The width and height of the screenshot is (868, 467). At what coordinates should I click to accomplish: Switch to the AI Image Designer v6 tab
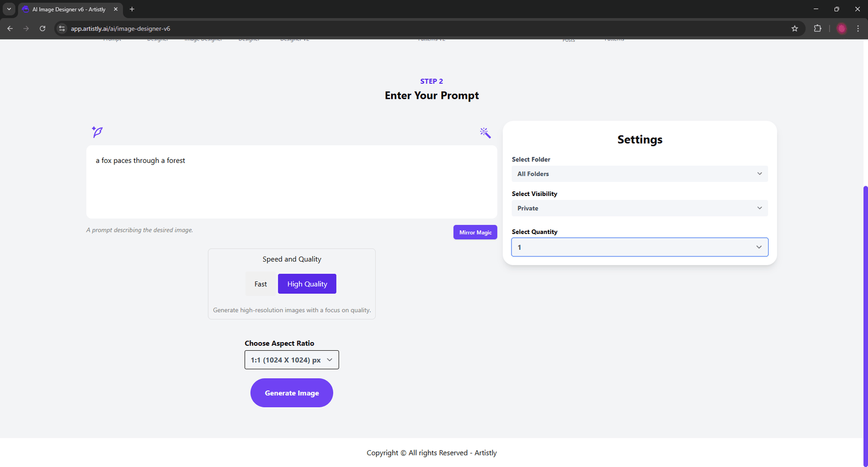pos(69,9)
